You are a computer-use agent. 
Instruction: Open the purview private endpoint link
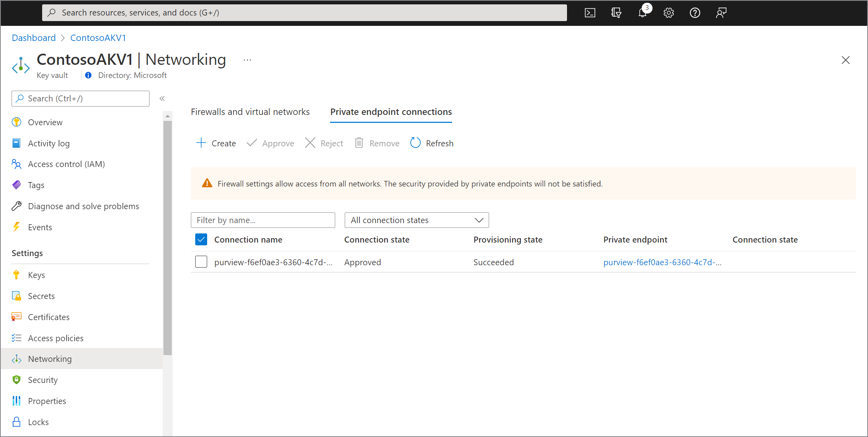[x=662, y=262]
